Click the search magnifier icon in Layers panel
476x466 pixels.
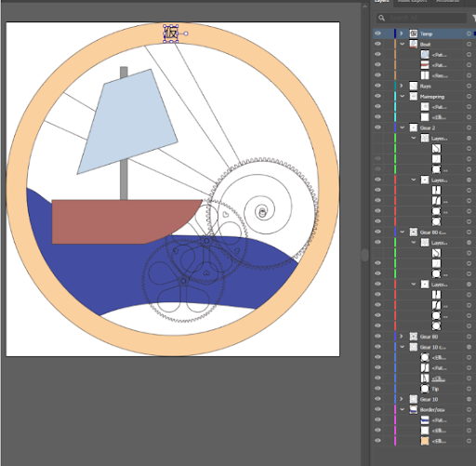[382, 18]
